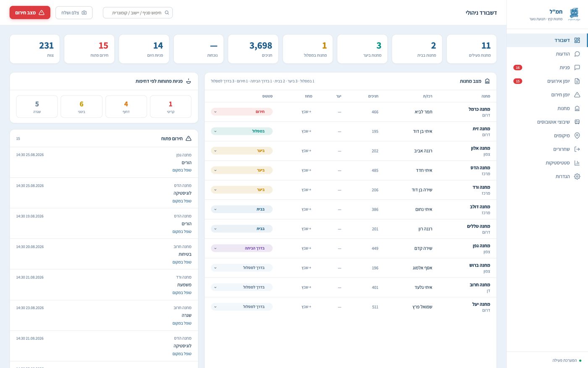Open the יומן חירום triangle icon in sidebar
The width and height of the screenshot is (588, 368).
(577, 95)
